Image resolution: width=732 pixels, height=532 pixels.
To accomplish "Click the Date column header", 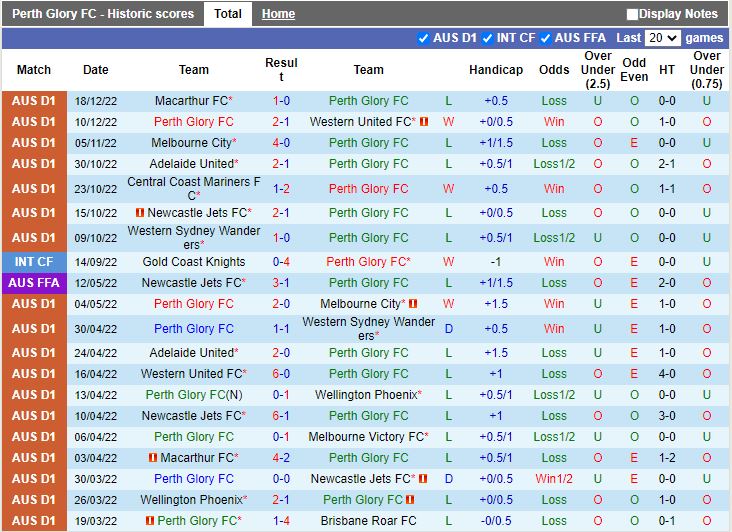I will point(96,70).
